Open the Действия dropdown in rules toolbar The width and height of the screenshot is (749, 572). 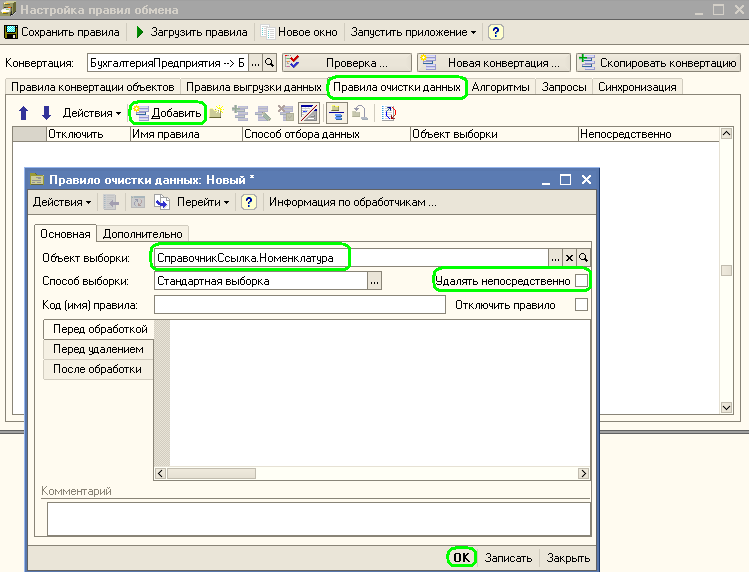92,113
